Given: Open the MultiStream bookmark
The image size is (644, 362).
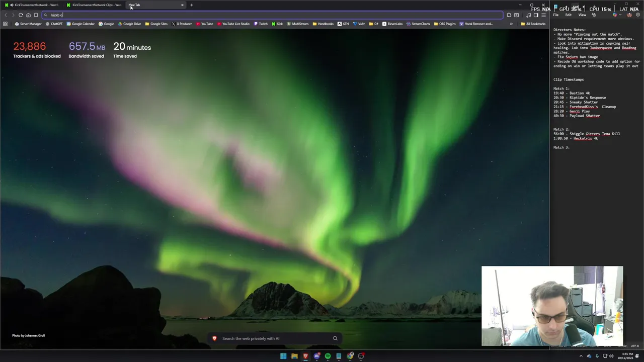Looking at the screenshot, I should pos(297,24).
